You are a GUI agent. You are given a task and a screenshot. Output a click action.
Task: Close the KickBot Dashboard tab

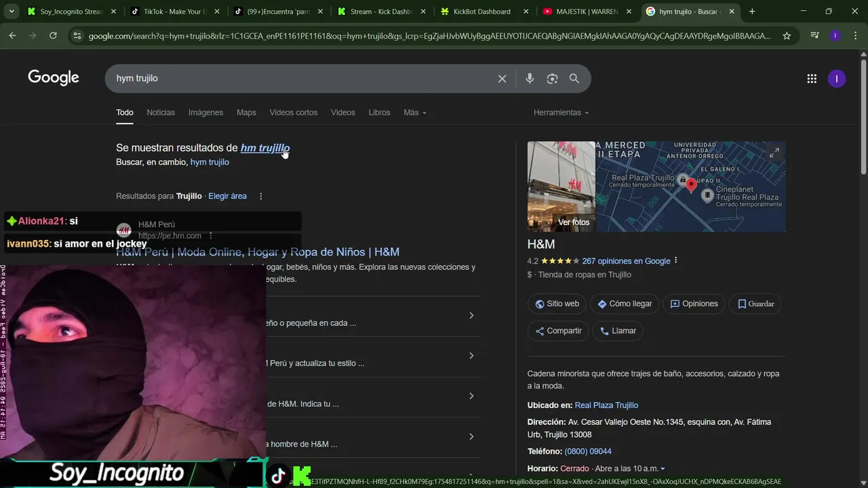[526, 12]
